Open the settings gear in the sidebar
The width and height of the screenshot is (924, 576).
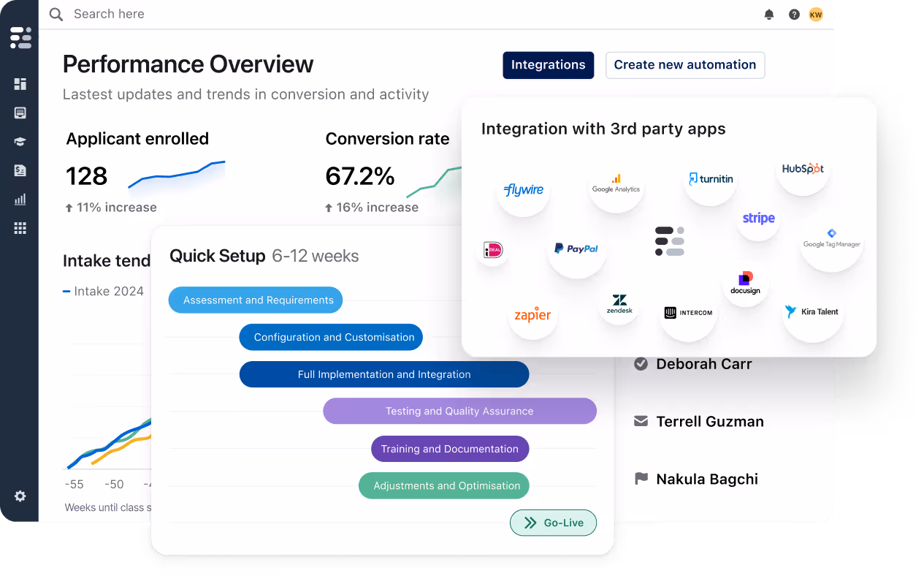(x=20, y=496)
